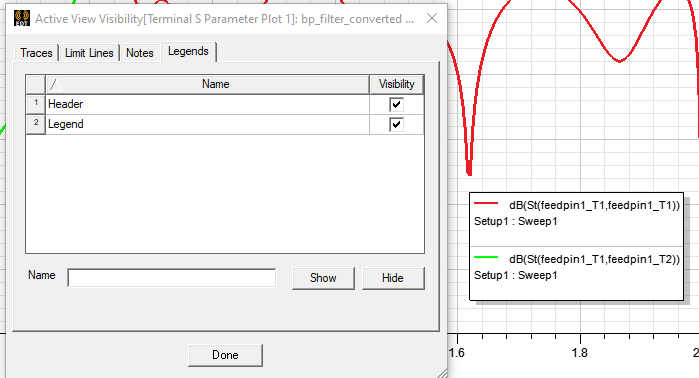Click the EDT application icon in title bar
699x378 pixels.
(22, 18)
